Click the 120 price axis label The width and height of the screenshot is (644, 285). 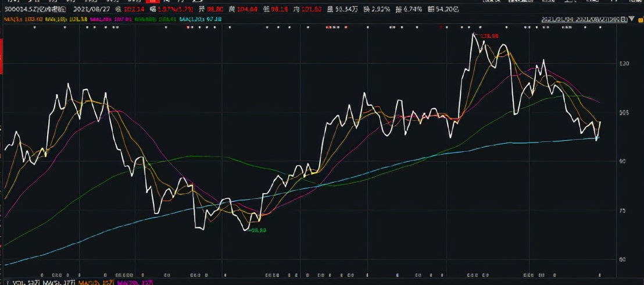(625, 63)
